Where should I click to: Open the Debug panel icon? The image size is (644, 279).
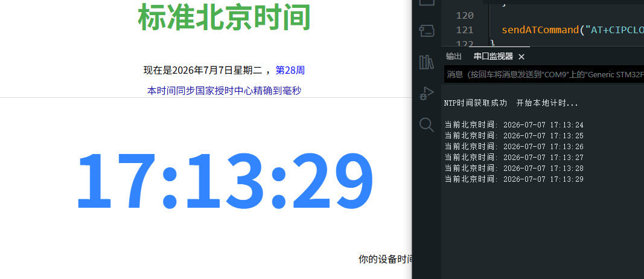pyautogui.click(x=426, y=94)
